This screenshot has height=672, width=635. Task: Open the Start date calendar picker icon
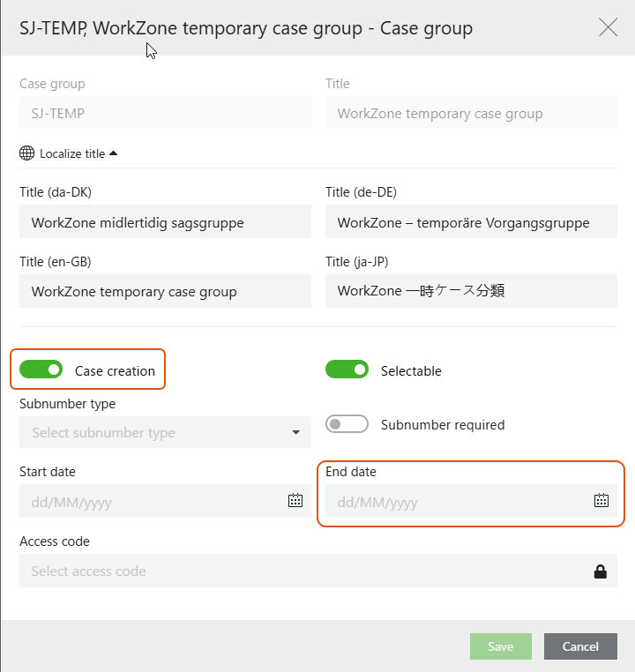[x=295, y=501]
